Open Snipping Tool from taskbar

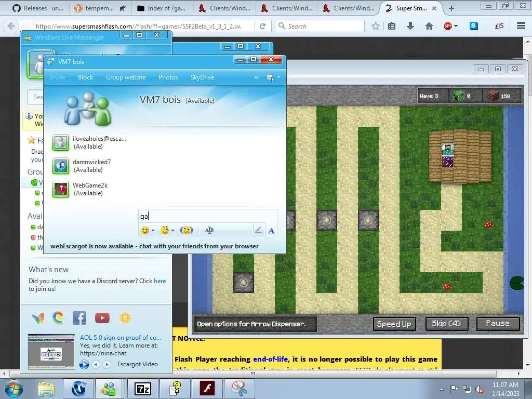[239, 389]
